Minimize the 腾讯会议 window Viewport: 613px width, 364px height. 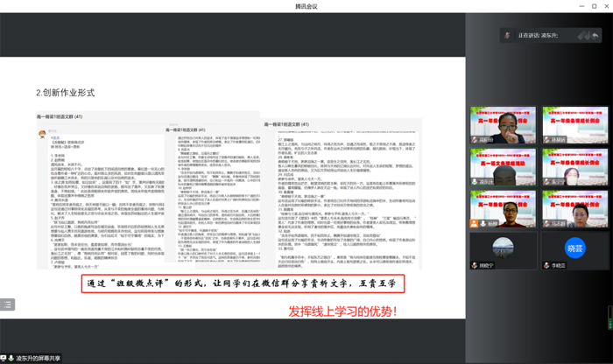tap(581, 6)
